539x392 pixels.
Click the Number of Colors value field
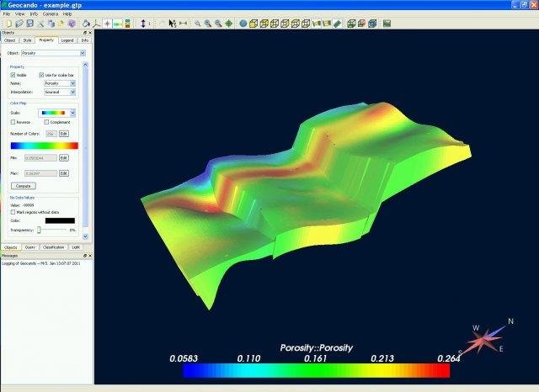51,134
